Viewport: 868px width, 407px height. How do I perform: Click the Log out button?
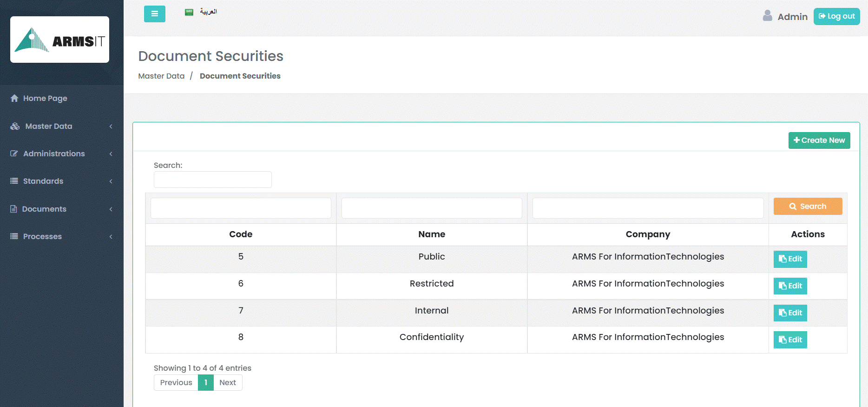836,16
